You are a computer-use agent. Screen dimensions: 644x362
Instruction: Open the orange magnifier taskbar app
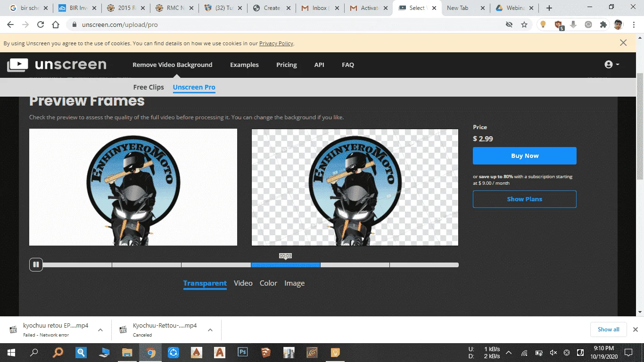[x=58, y=352]
